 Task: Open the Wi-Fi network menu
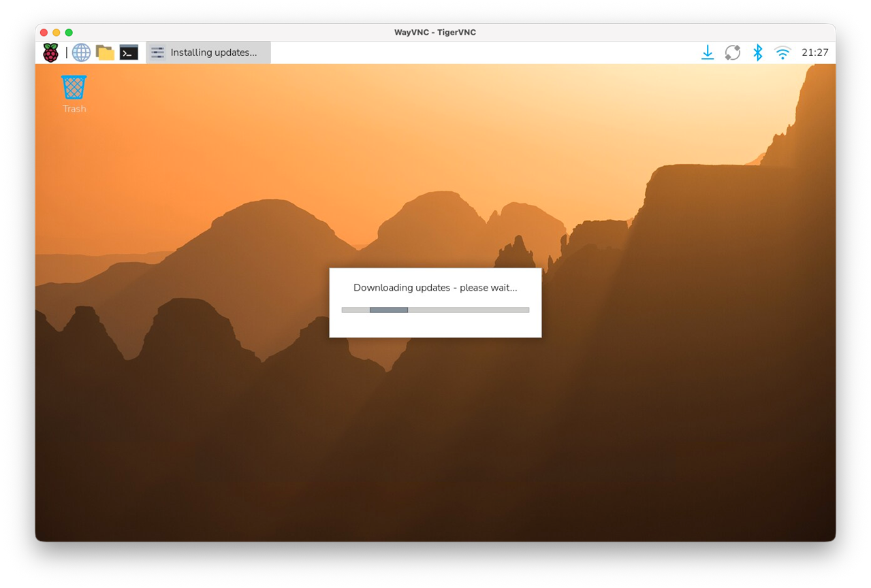(x=782, y=52)
